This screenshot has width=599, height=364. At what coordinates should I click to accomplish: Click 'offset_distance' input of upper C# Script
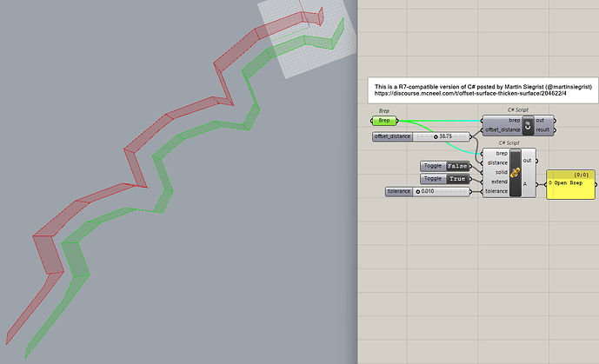pos(502,130)
